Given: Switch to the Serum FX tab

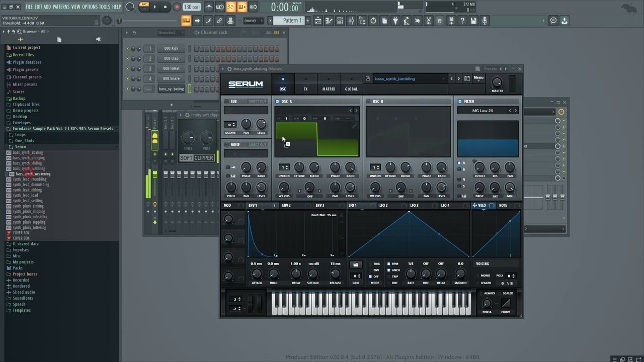Looking at the screenshot, I should point(305,84).
